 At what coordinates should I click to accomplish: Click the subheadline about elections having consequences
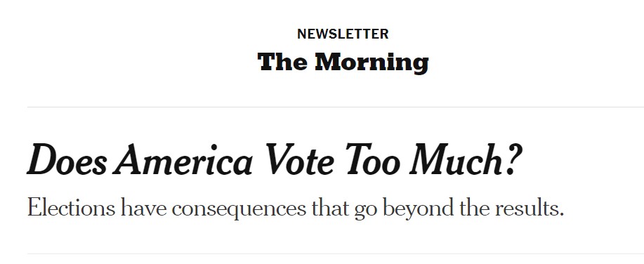click(x=295, y=209)
